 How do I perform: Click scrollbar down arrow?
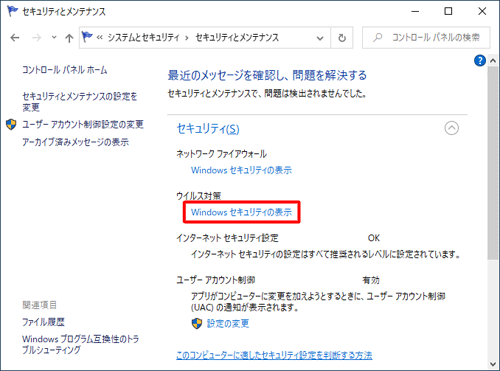tap(493, 364)
